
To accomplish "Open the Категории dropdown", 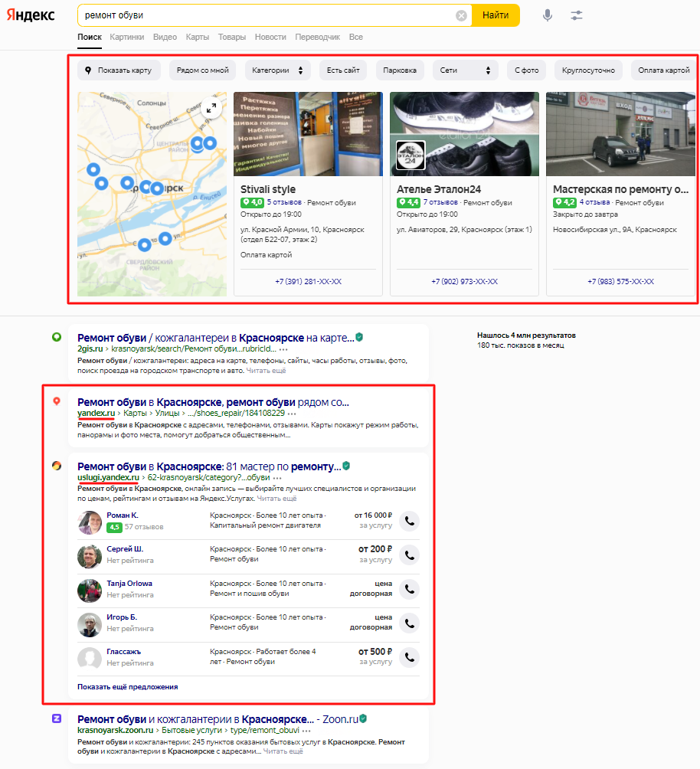I will click(278, 70).
